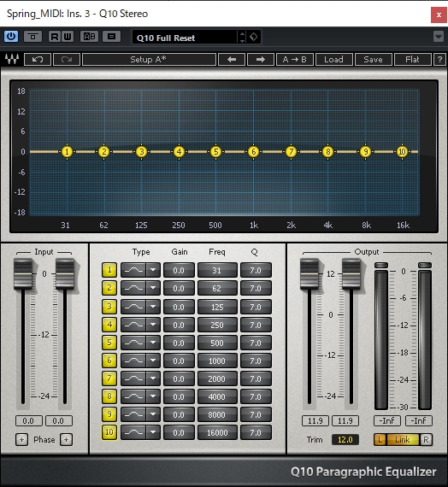Toggle right channel Phase invert button
The image size is (448, 487).
pos(66,439)
